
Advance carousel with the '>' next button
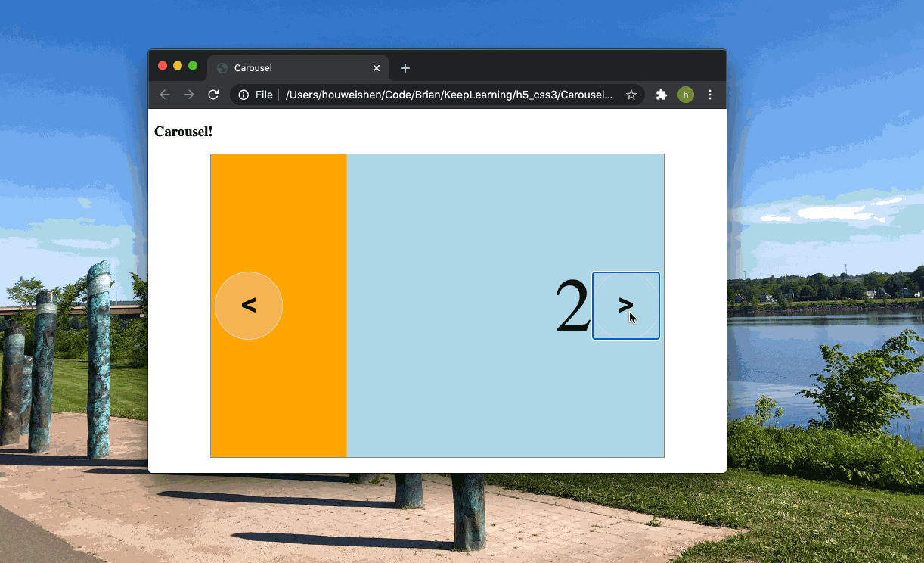pyautogui.click(x=625, y=305)
